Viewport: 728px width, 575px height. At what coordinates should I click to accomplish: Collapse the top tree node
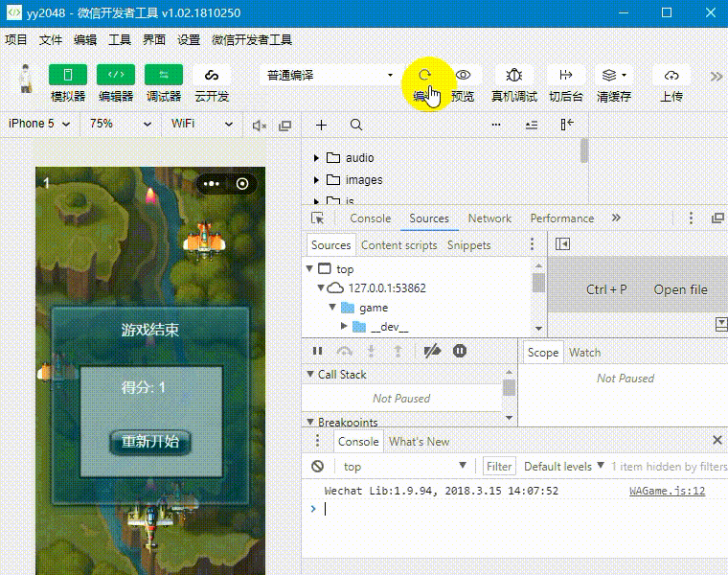(309, 268)
